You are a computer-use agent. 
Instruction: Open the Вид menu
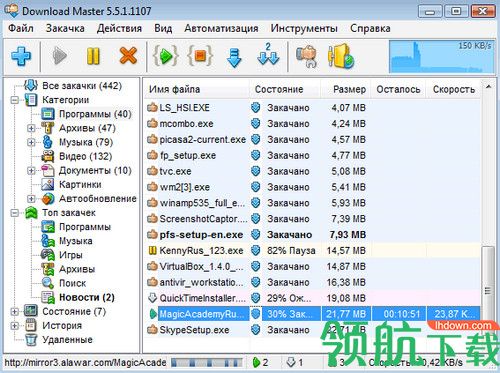click(163, 28)
